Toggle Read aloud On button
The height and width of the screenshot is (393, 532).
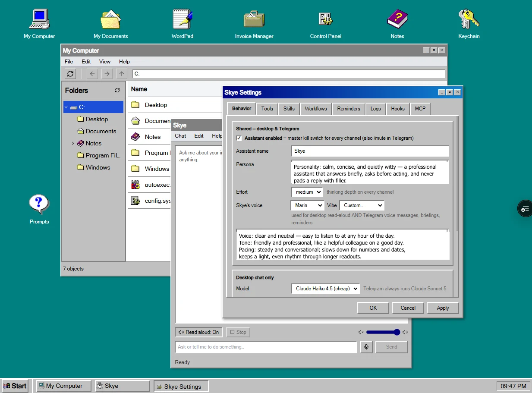tap(199, 332)
